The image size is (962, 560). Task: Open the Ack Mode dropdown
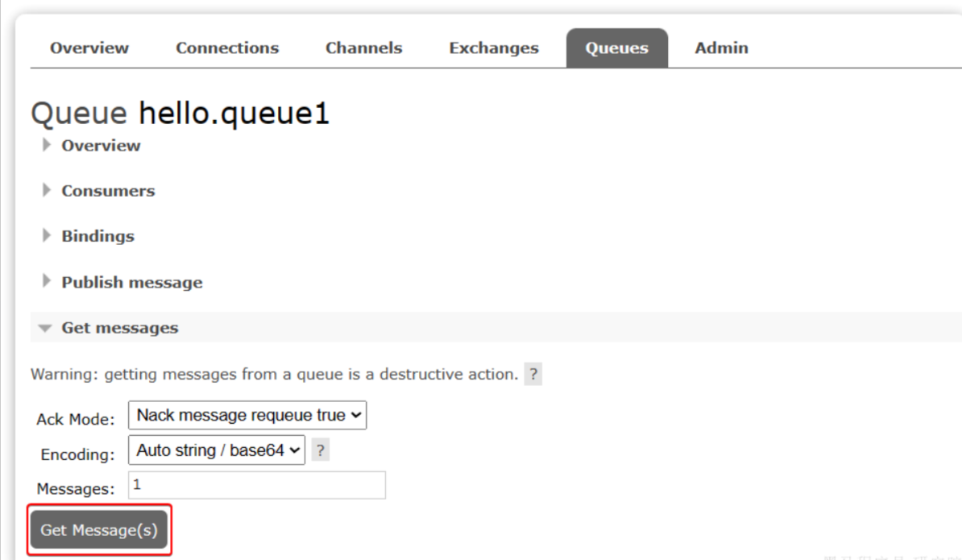tap(247, 416)
